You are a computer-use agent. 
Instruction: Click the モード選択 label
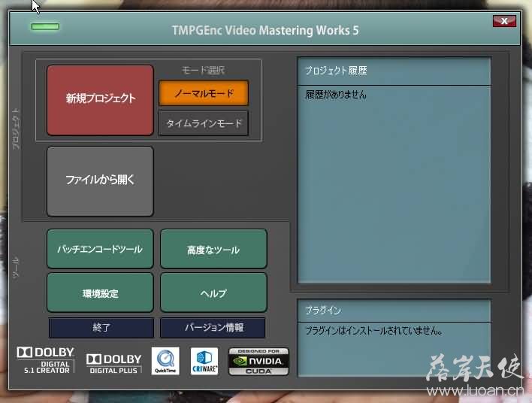(x=203, y=70)
